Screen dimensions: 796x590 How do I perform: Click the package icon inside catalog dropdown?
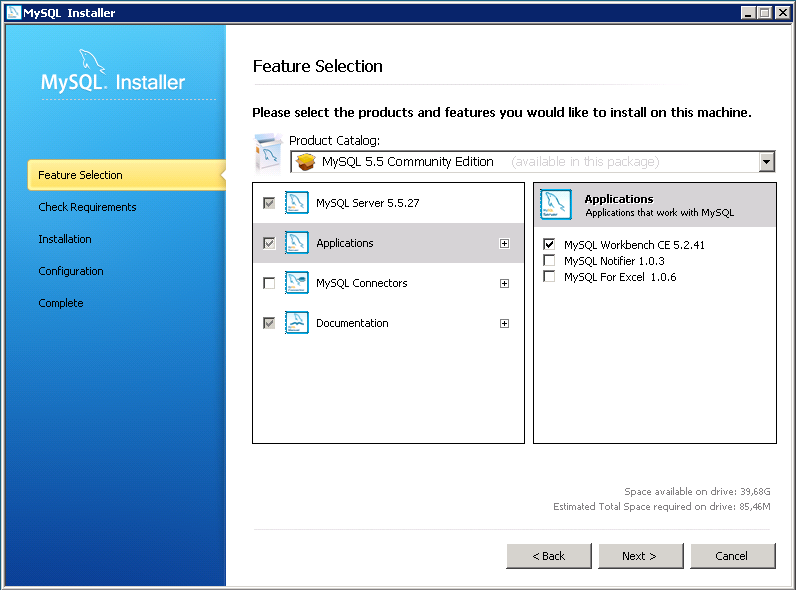[306, 162]
